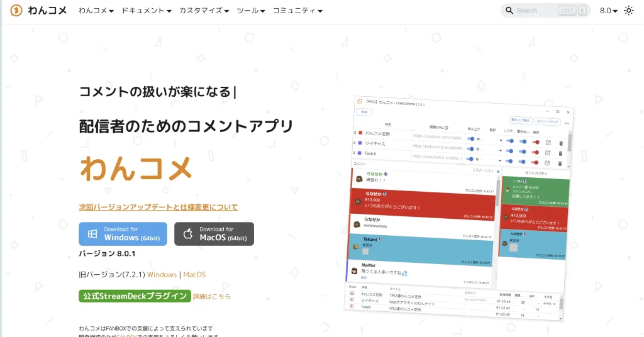The image size is (644, 337).
Task: Click the magnifier icon in the search bar
Action: click(508, 11)
